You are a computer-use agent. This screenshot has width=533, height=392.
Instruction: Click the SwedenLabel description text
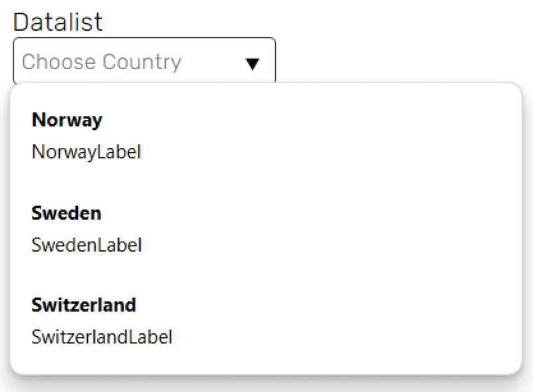click(x=87, y=244)
